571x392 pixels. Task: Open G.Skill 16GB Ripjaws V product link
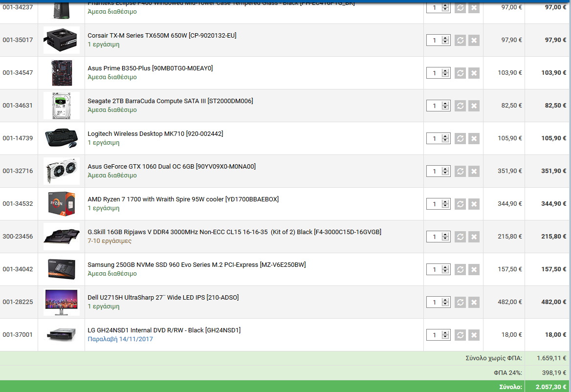(234, 232)
